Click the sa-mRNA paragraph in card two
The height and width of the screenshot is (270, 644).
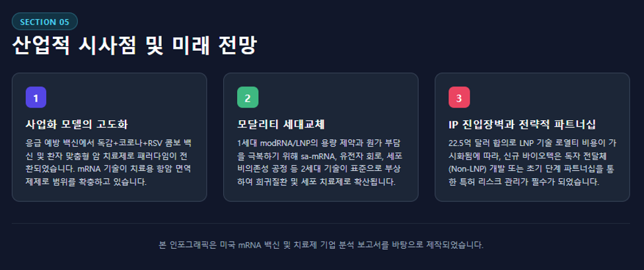point(320,162)
